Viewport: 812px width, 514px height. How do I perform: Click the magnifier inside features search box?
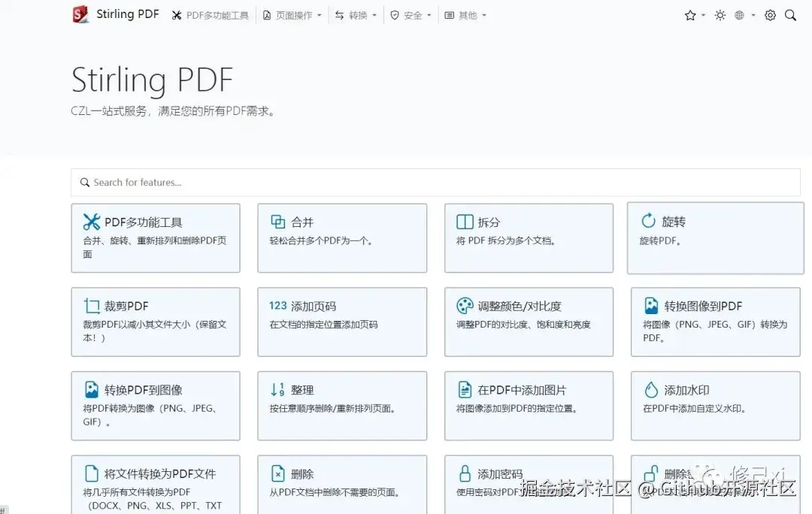[x=85, y=182]
